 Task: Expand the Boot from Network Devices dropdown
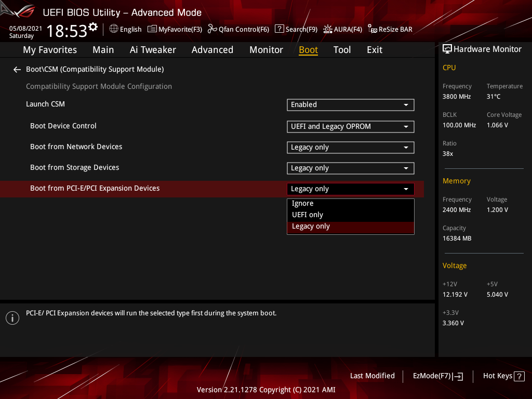351,148
